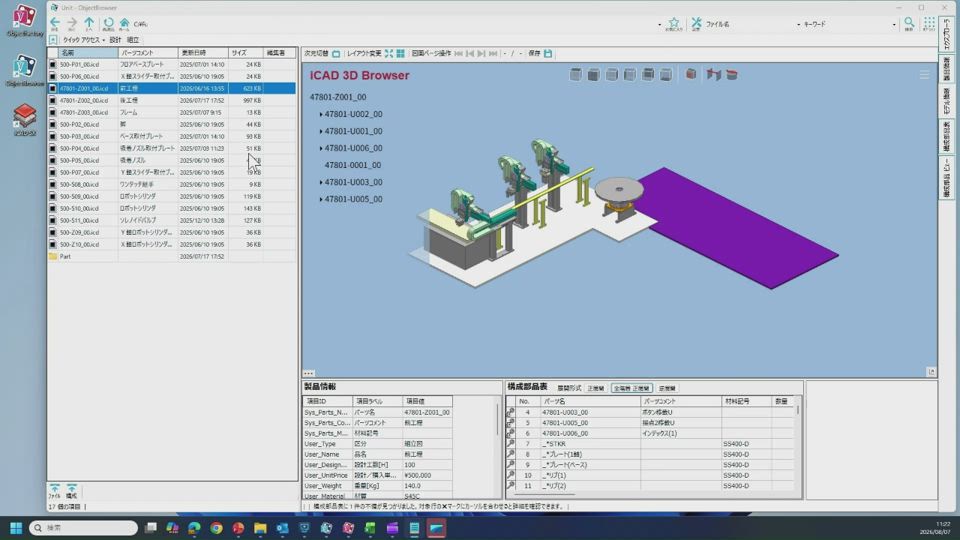Open the second vertical side tab on the right edge

[946, 69]
